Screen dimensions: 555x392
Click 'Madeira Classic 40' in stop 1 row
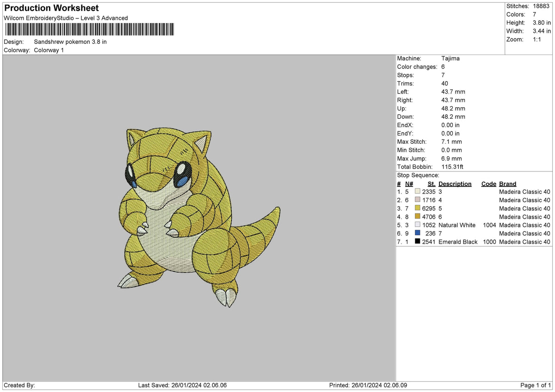click(x=524, y=192)
